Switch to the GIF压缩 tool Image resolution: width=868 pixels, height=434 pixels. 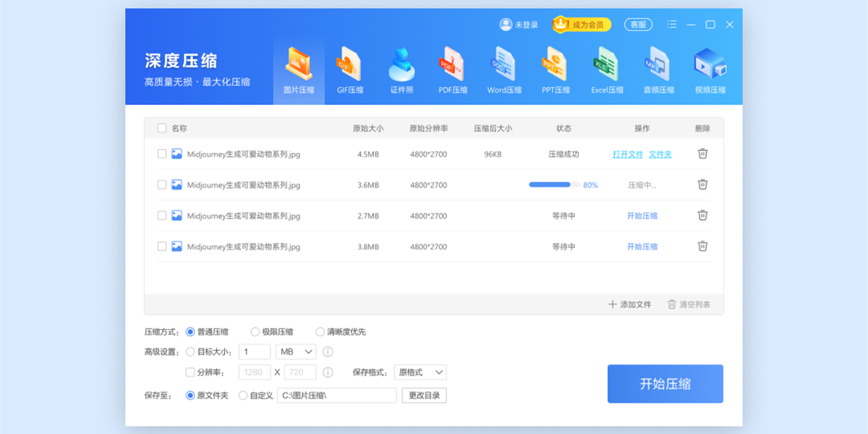point(350,69)
